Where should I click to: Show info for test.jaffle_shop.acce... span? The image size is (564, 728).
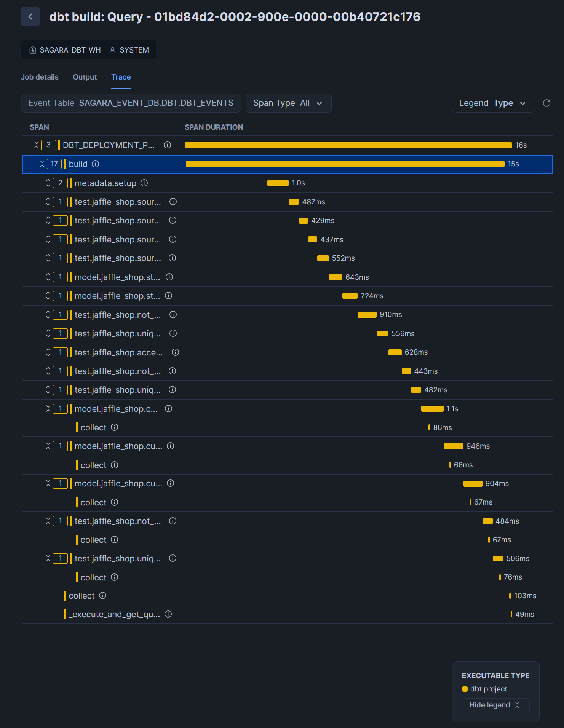pyautogui.click(x=175, y=352)
